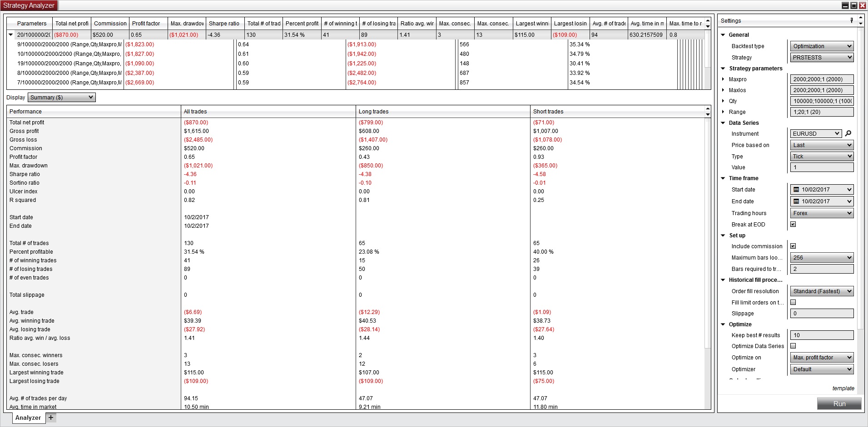
Task: Sort results by Sharpe ratio column header
Action: [224, 24]
